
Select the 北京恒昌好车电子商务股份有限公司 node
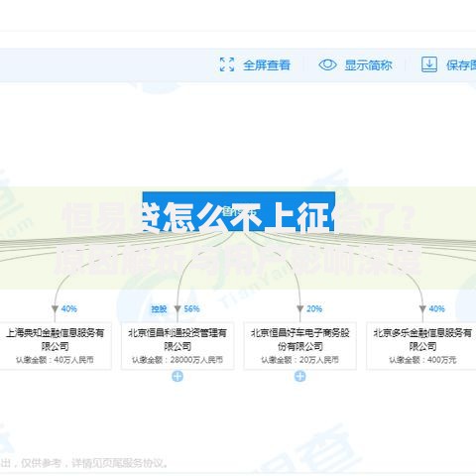300,345
